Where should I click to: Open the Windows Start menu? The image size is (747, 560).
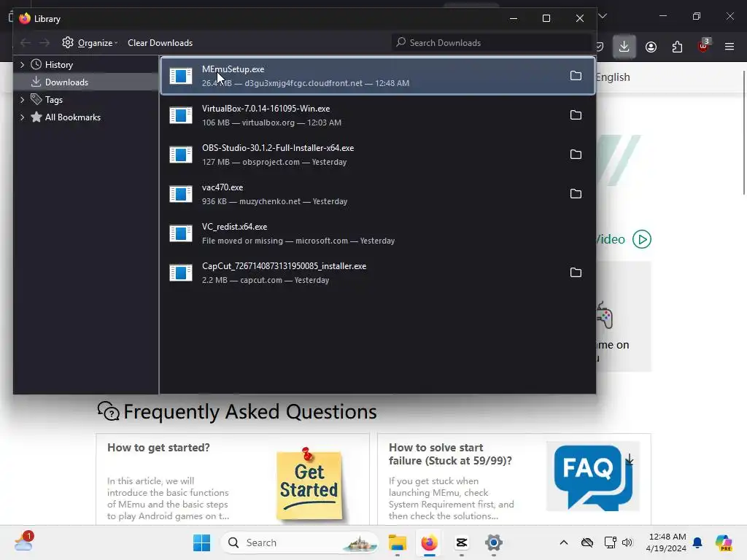(201, 542)
